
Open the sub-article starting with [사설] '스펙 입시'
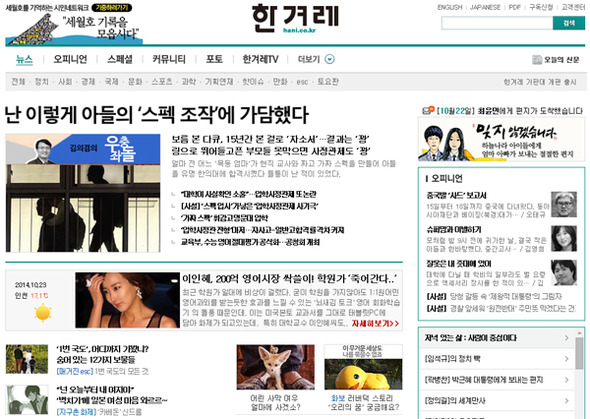pyautogui.click(x=249, y=206)
